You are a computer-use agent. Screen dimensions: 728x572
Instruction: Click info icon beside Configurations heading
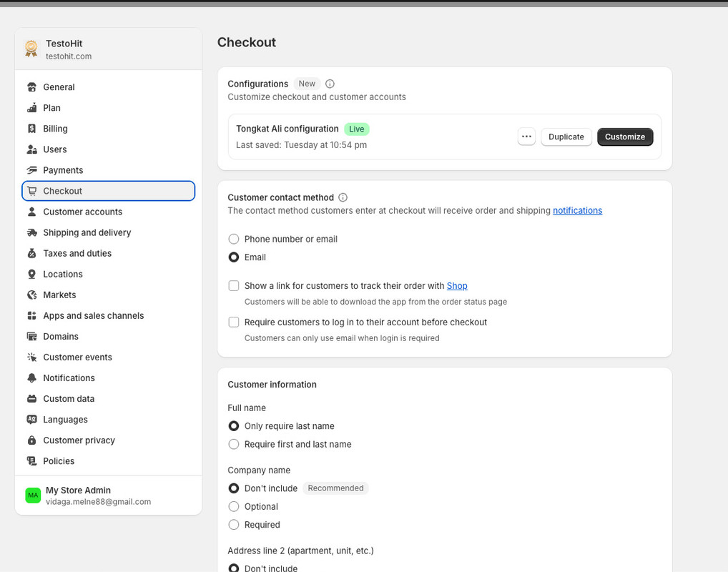(x=330, y=84)
